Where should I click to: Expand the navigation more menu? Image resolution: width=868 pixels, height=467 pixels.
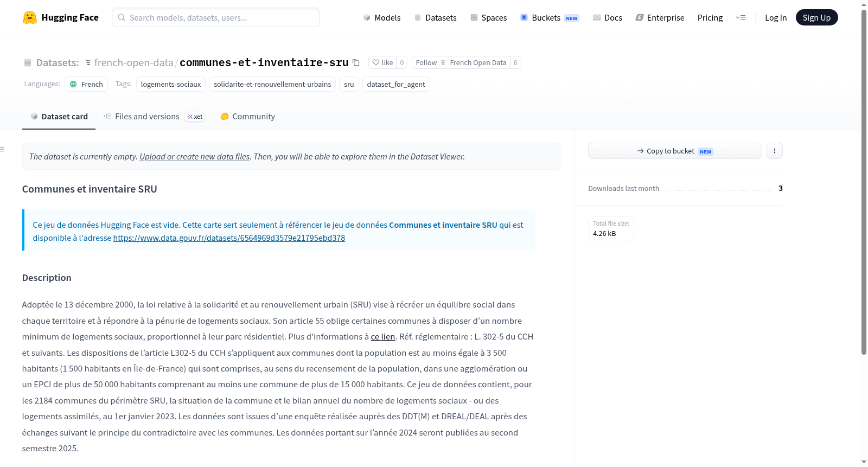(741, 17)
